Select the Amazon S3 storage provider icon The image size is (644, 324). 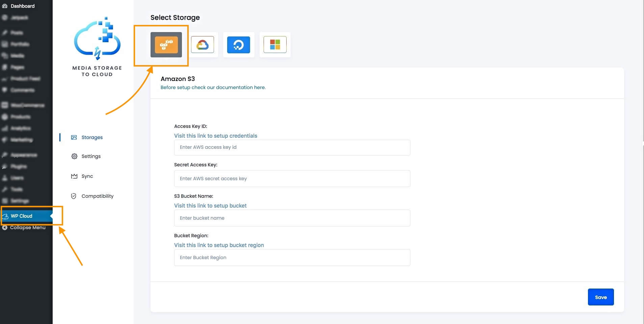(165, 45)
